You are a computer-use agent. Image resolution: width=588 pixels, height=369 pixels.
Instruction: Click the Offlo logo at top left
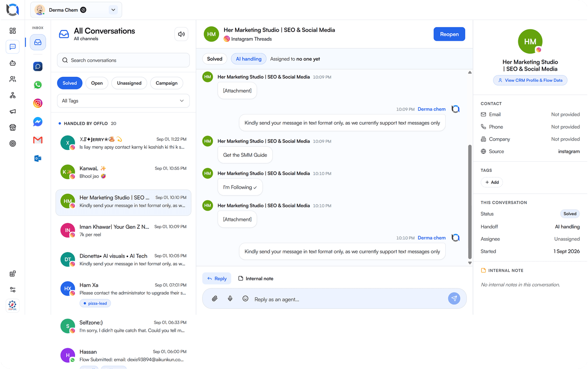(12, 10)
